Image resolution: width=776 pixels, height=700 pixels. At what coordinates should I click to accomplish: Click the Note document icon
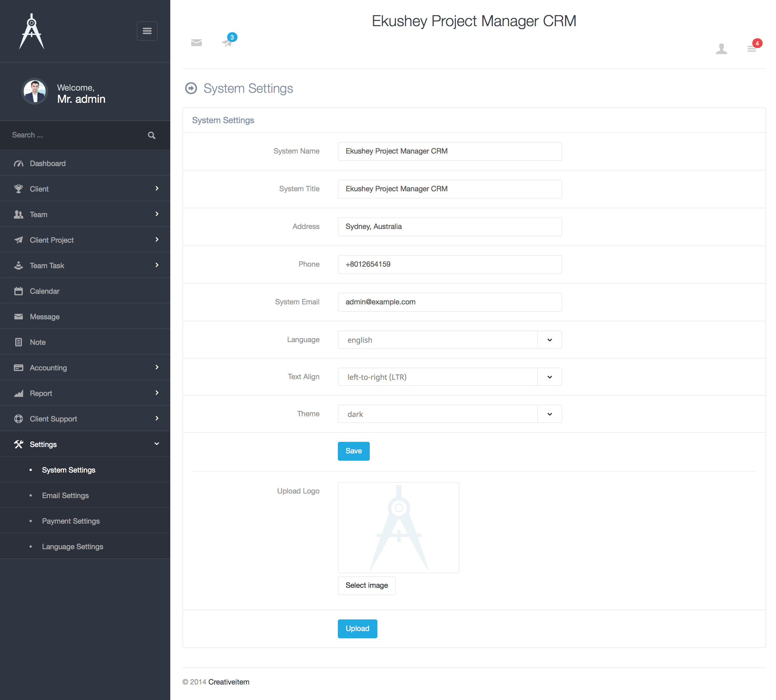(x=19, y=342)
